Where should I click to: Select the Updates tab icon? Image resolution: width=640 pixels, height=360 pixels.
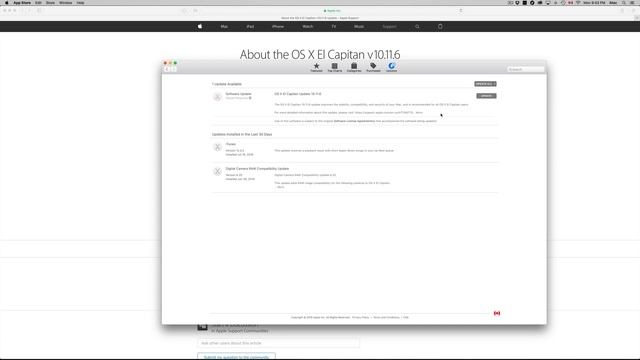click(x=391, y=67)
